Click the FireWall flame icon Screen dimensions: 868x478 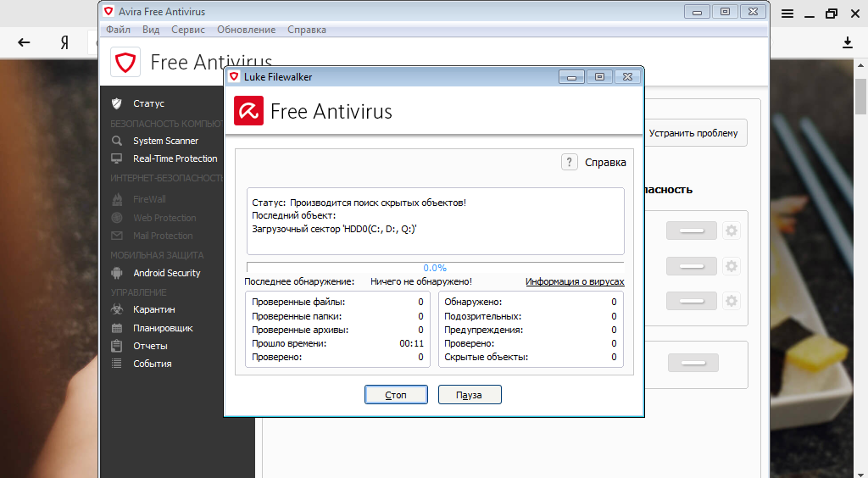pos(117,199)
